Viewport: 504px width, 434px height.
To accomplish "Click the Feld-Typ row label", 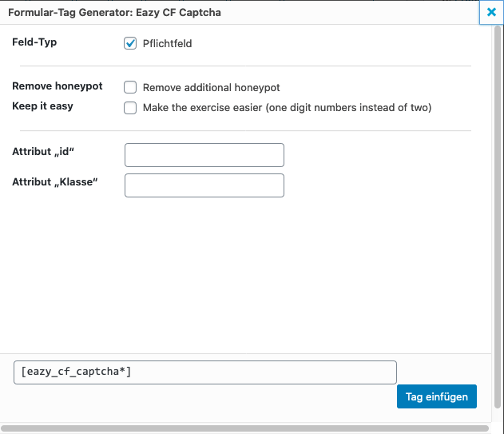I will (x=34, y=42).
